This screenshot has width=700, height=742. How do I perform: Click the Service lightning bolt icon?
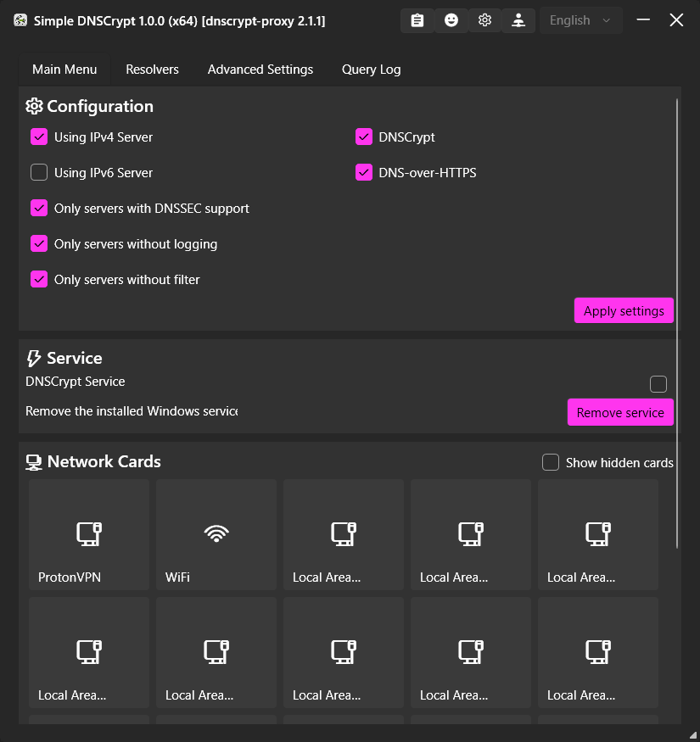[34, 358]
